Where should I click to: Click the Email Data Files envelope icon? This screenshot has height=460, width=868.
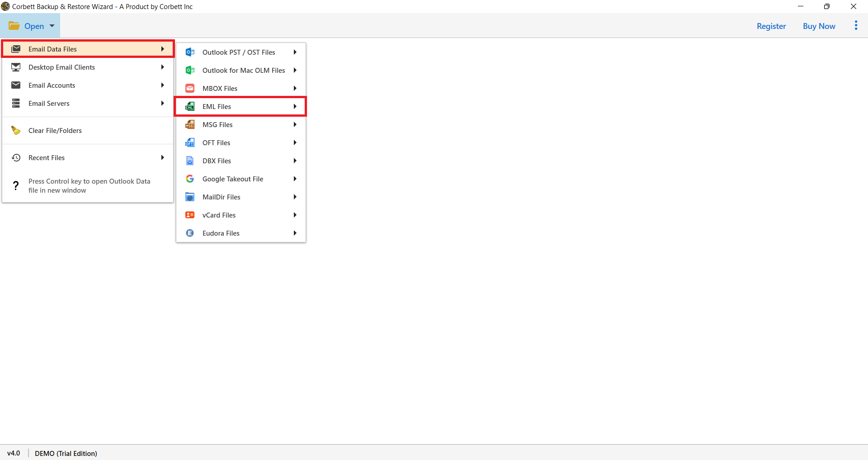coord(16,49)
